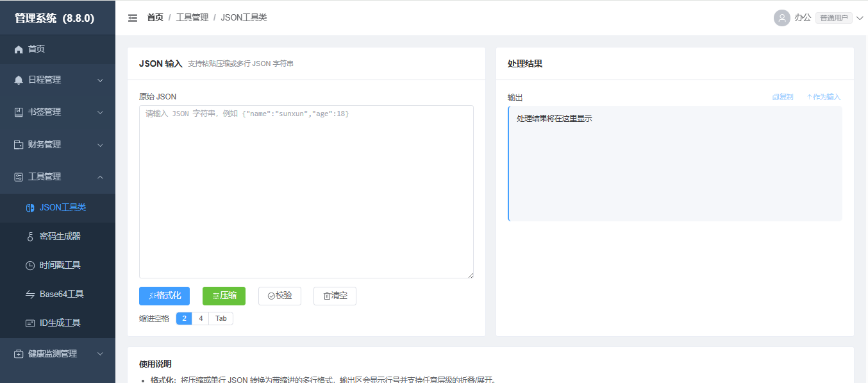Click the 处理结果 panel heading
The width and height of the screenshot is (868, 383).
pyautogui.click(x=525, y=64)
